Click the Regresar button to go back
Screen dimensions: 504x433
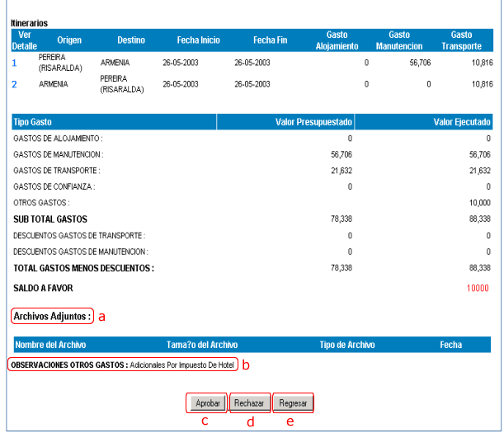pos(293,403)
